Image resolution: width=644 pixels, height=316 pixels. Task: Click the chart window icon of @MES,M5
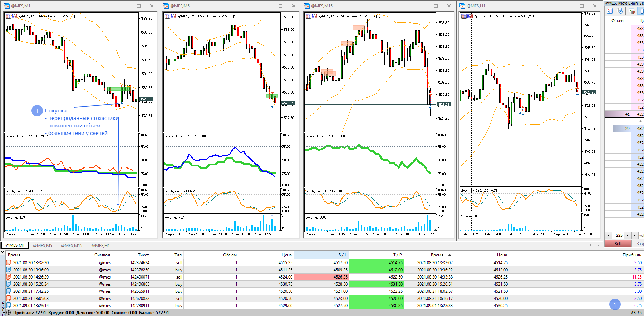(166, 6)
